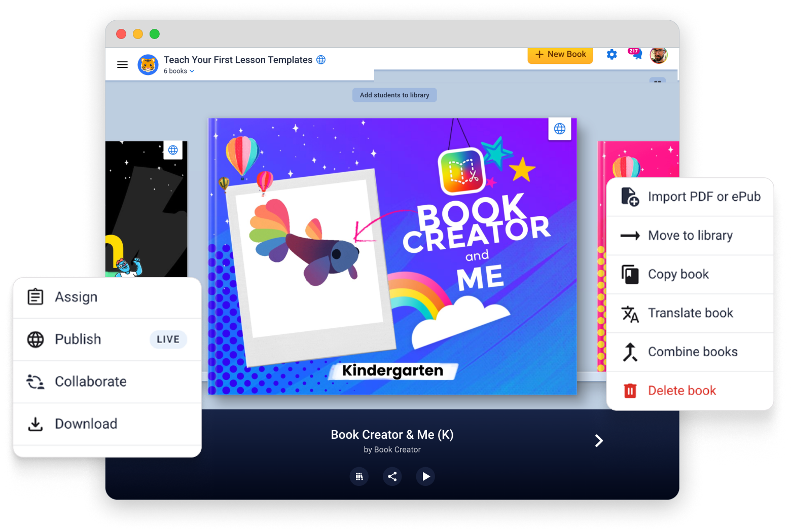Click the Collaborate people icon
The width and height of the screenshot is (791, 532).
coord(35,382)
